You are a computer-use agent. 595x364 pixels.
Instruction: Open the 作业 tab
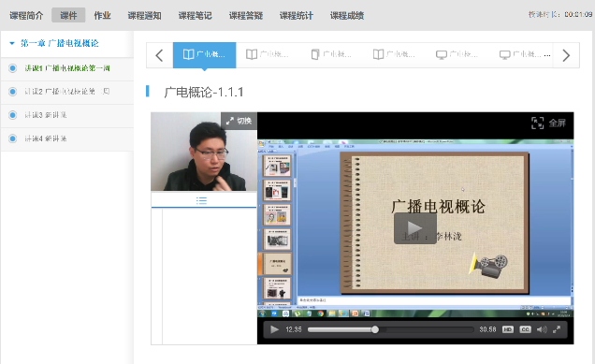coord(103,16)
